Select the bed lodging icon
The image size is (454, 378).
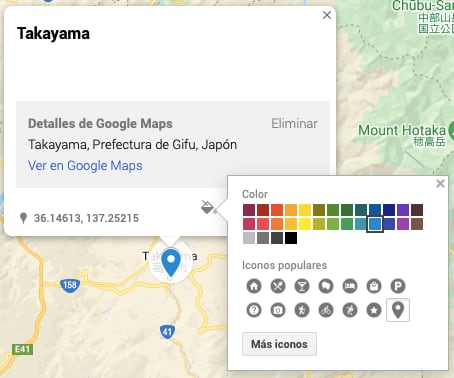click(x=350, y=286)
